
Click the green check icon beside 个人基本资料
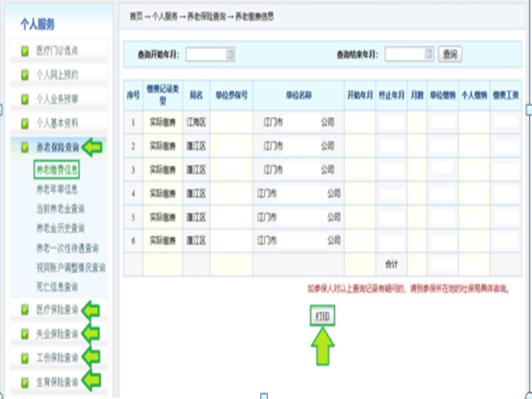[25, 123]
